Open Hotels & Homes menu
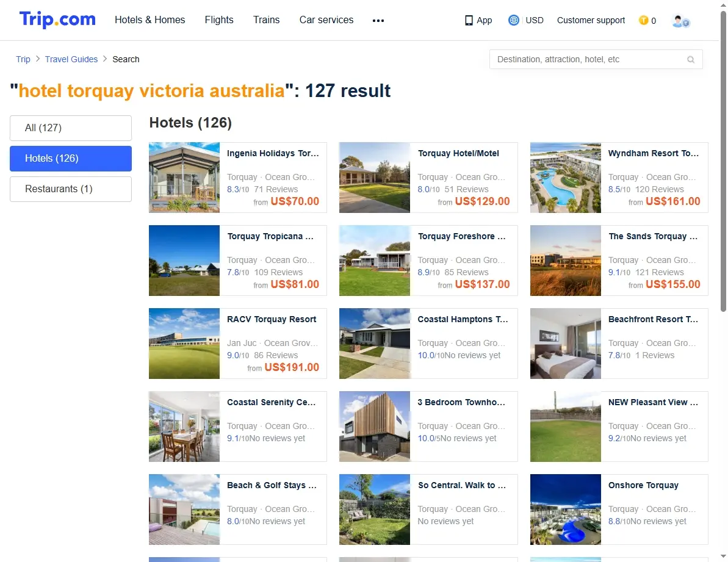 [x=150, y=20]
